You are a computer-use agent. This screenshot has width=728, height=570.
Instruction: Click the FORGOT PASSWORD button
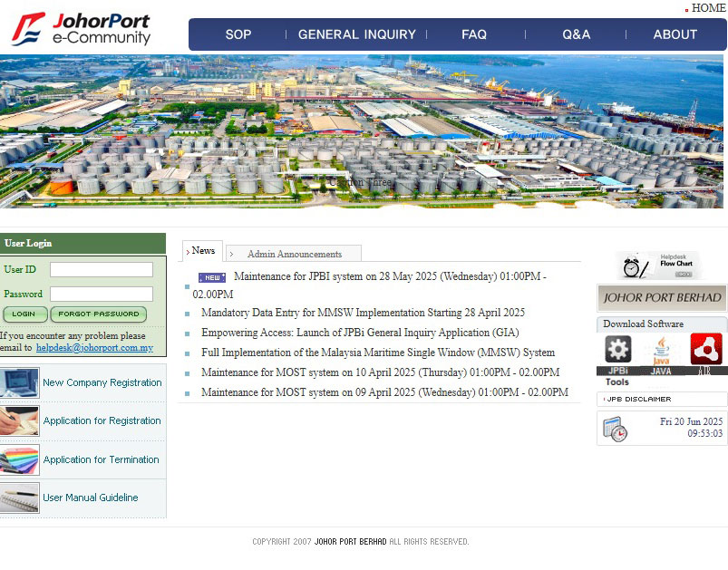[99, 314]
